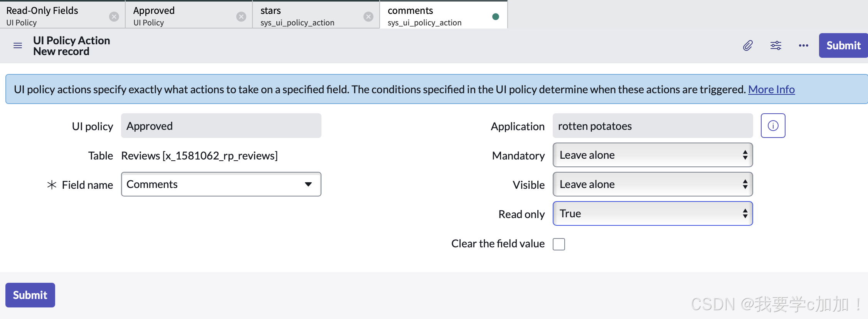Close the stars policy action tab
This screenshot has height=319, width=868.
pos(368,17)
